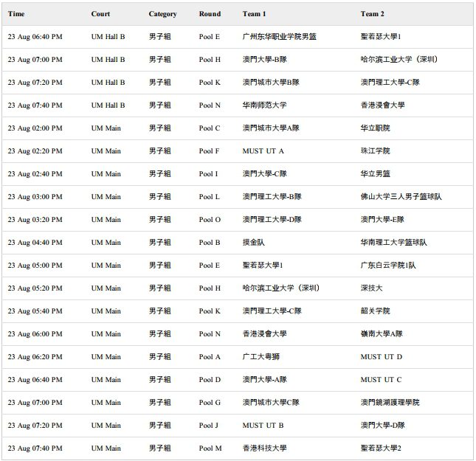Select the Pool C round cell
Image resolution: width=476 pixels, height=461 pixels.
tap(210, 128)
